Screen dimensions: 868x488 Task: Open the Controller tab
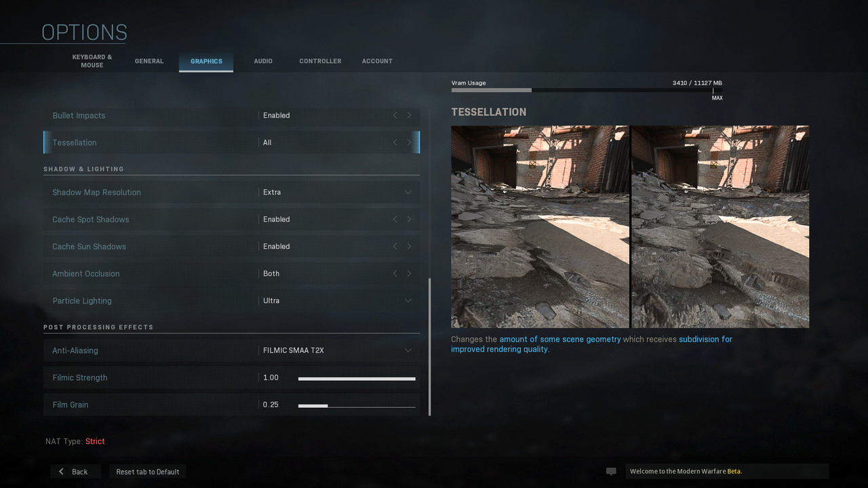(320, 61)
